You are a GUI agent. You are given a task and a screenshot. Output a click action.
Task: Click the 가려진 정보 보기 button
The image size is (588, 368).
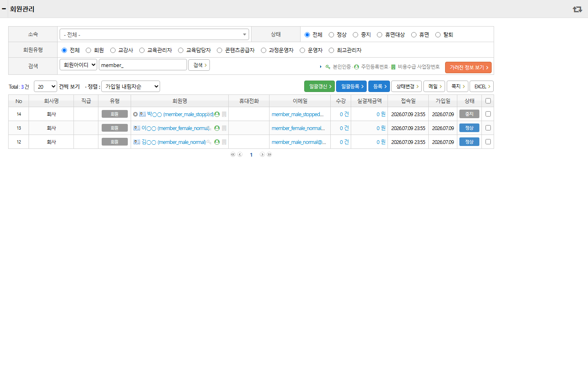pyautogui.click(x=468, y=67)
